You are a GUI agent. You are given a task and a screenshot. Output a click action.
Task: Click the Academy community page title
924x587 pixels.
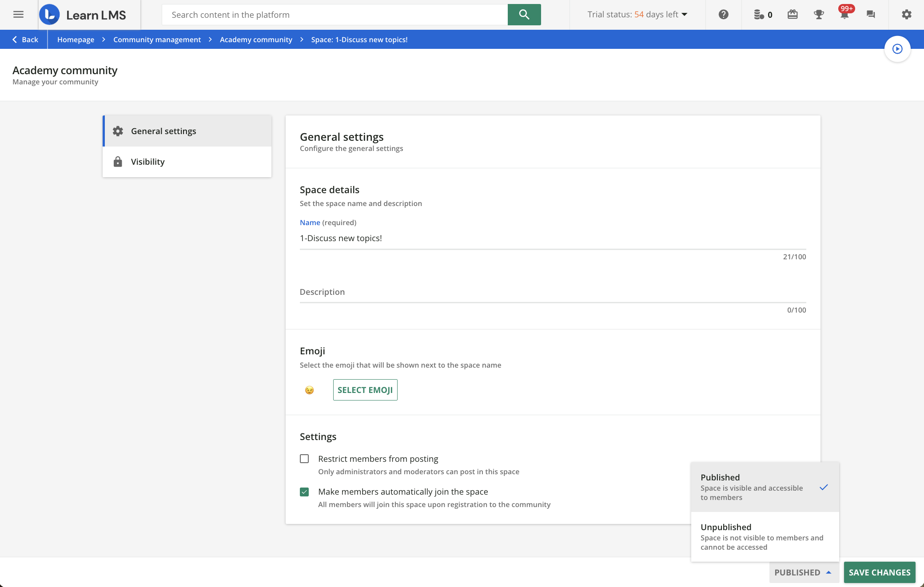tap(65, 70)
